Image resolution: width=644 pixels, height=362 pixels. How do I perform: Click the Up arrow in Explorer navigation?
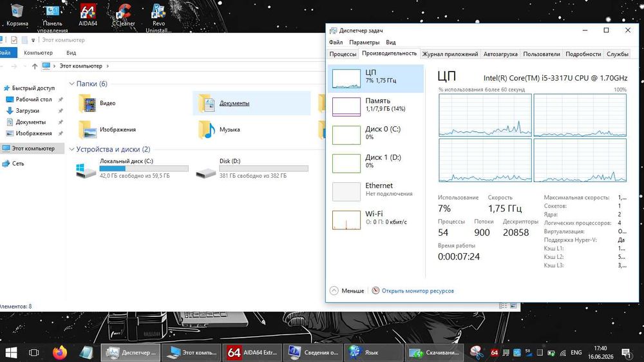tap(35, 66)
